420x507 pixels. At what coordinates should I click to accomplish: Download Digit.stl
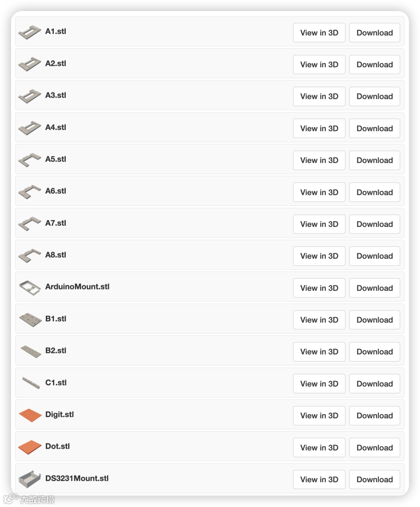click(x=374, y=416)
